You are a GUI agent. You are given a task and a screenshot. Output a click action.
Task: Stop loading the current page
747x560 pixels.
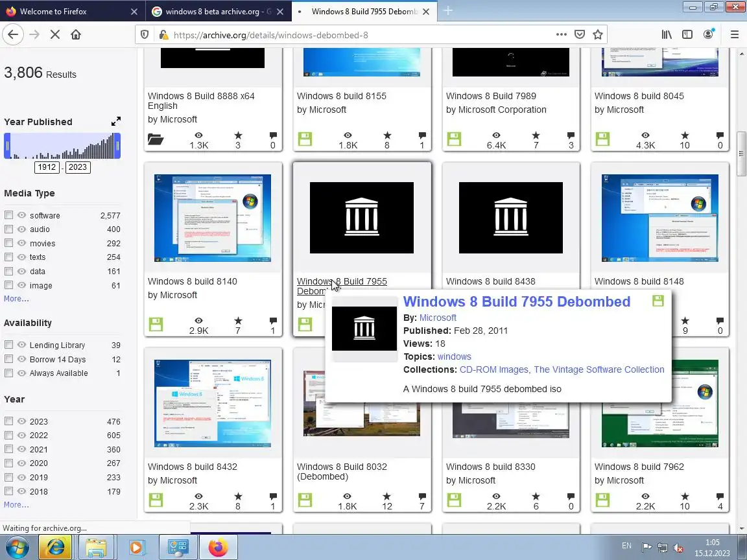tap(54, 35)
